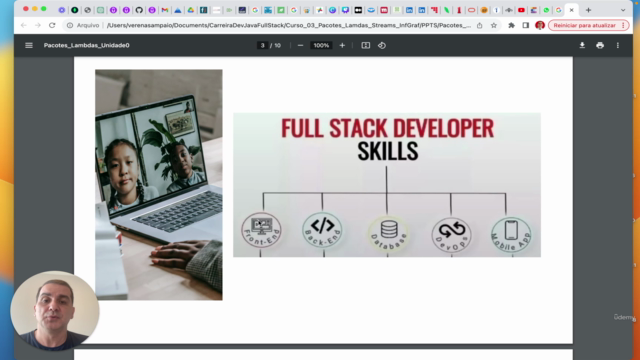Download the PDF file

[x=582, y=45]
